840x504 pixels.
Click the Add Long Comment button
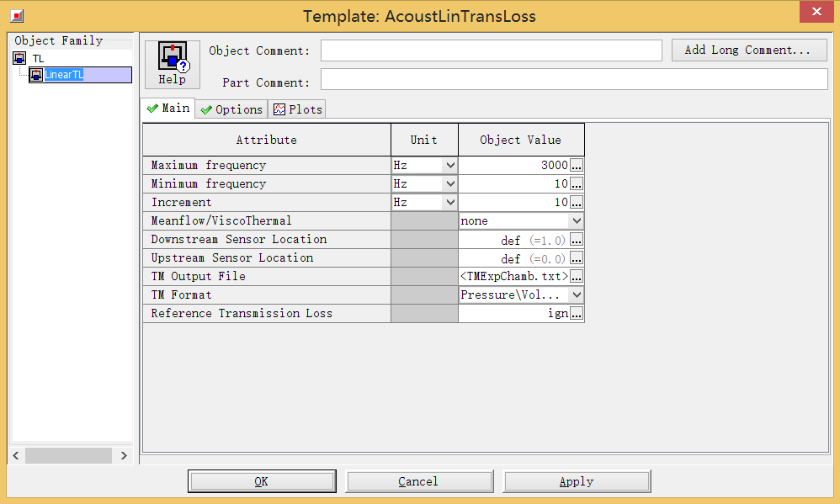[749, 50]
